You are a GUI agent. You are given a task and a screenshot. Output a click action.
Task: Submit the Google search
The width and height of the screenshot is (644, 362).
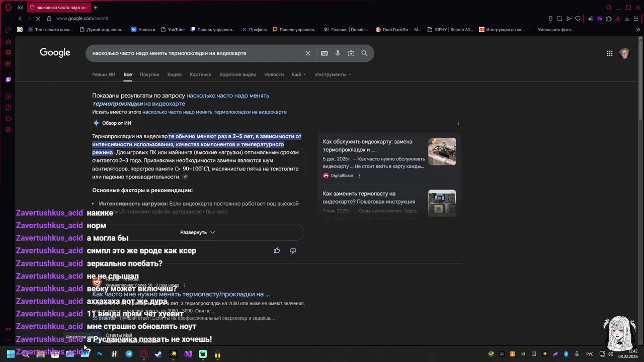(x=364, y=53)
